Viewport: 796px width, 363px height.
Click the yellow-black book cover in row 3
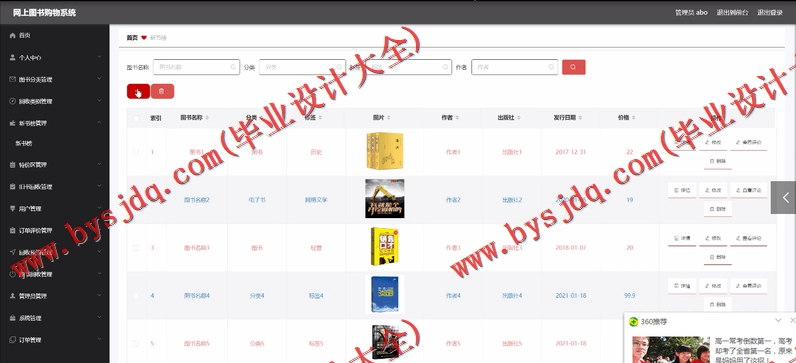385,246
